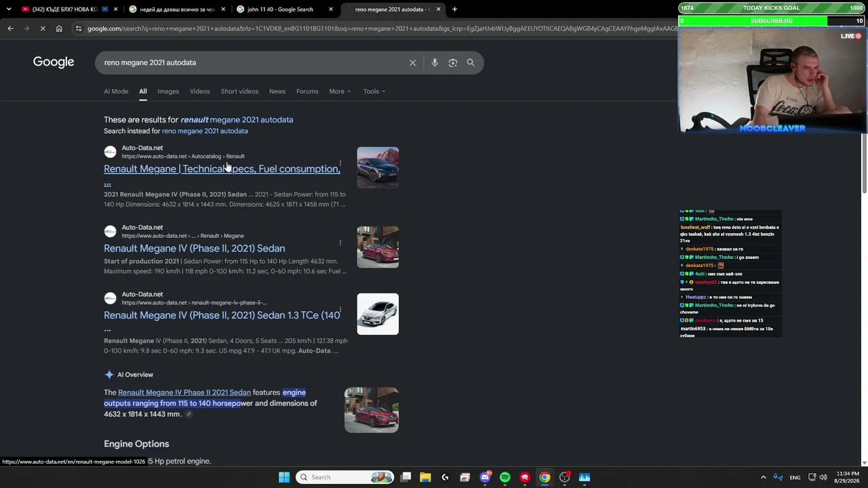Screen dimensions: 868x488
Task: Expand the More search filters dropdown
Action: [x=340, y=91]
